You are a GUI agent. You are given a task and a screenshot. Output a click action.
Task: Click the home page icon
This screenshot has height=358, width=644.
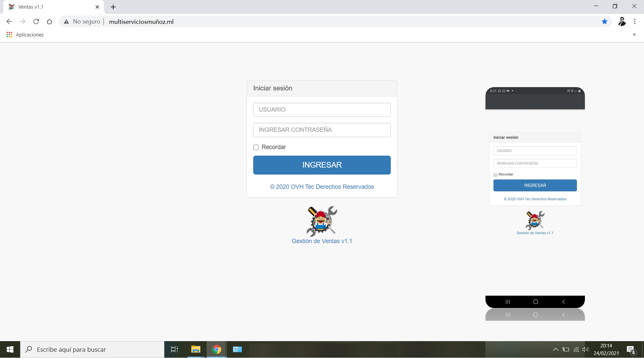point(49,22)
